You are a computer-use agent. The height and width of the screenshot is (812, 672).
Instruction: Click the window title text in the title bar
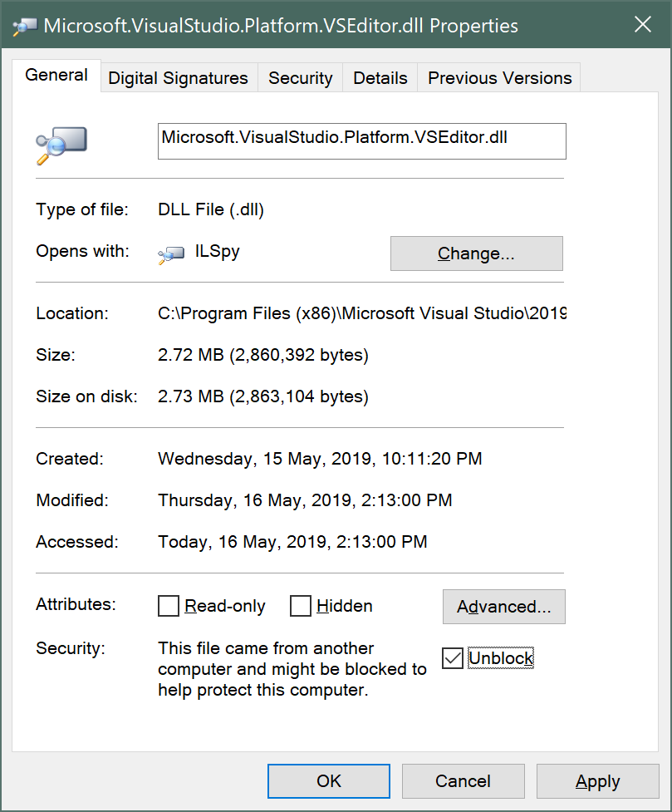click(x=281, y=26)
